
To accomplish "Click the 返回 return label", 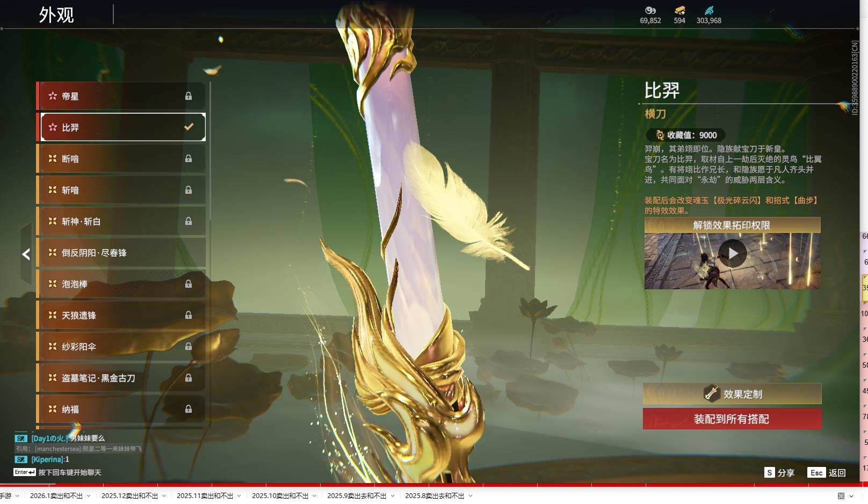I will [x=837, y=473].
